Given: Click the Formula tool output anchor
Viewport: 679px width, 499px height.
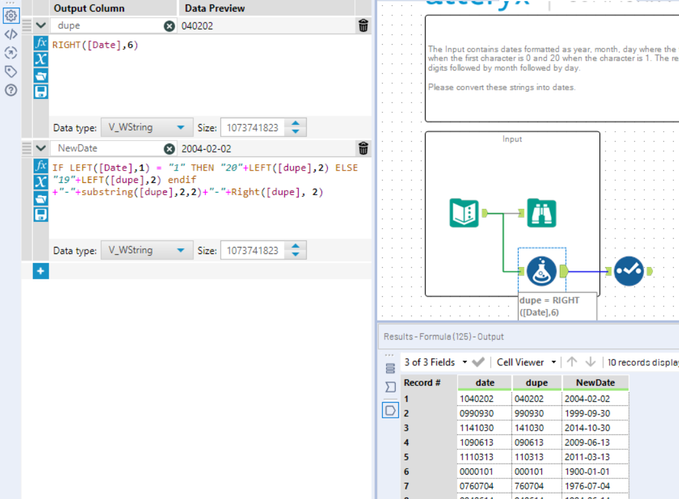Looking at the screenshot, I should (x=564, y=271).
